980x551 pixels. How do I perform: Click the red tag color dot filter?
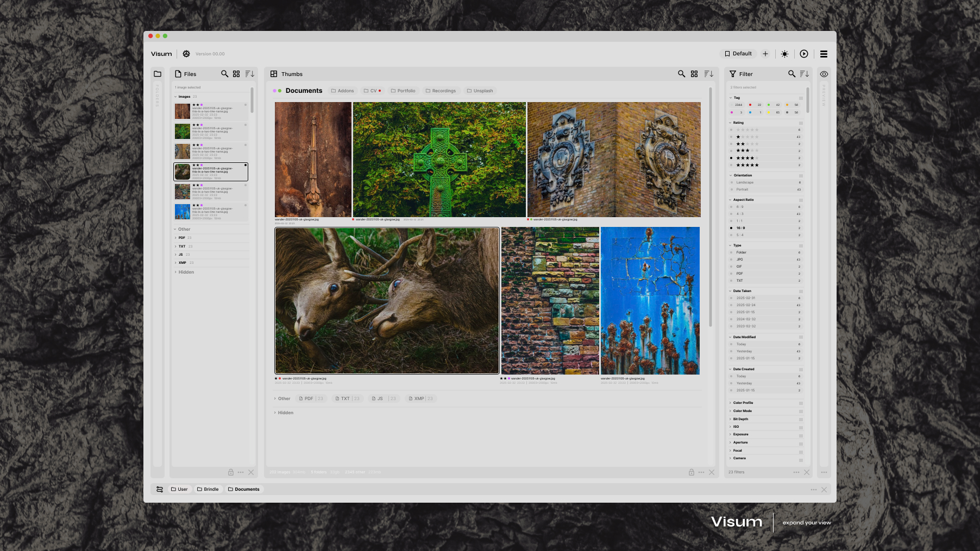750,105
